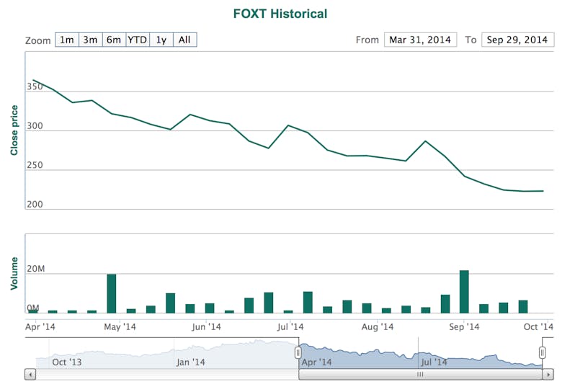Show All historical data range
The width and height of the screenshot is (562, 392).
pos(184,40)
